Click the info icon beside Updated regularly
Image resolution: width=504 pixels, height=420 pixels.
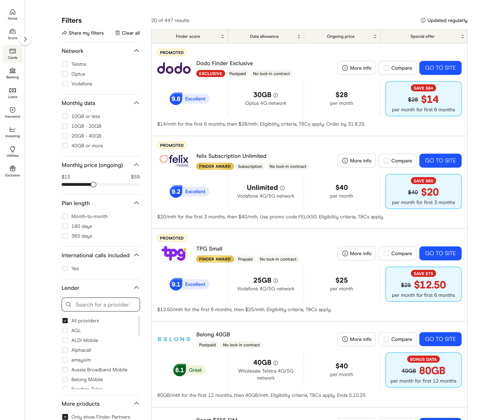click(423, 20)
